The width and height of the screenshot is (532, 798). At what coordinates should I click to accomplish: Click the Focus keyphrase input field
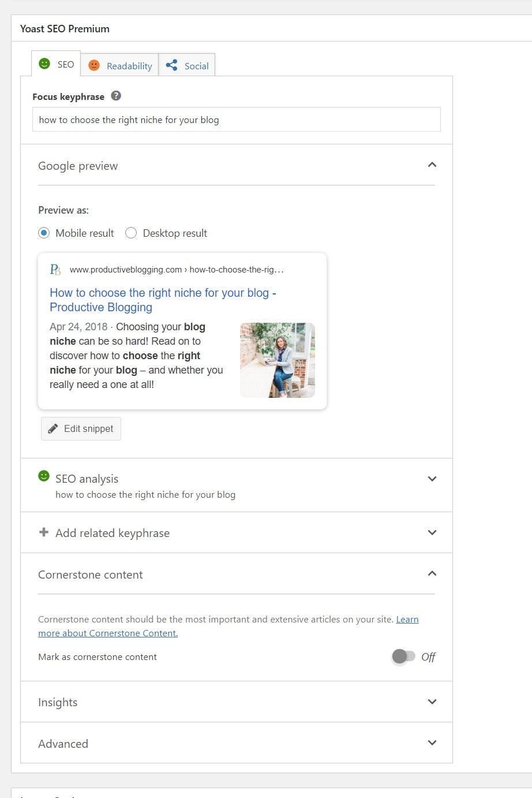coord(237,120)
